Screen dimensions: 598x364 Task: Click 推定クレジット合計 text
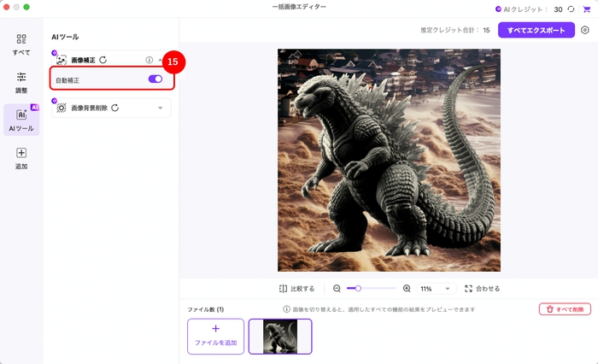[x=450, y=30]
